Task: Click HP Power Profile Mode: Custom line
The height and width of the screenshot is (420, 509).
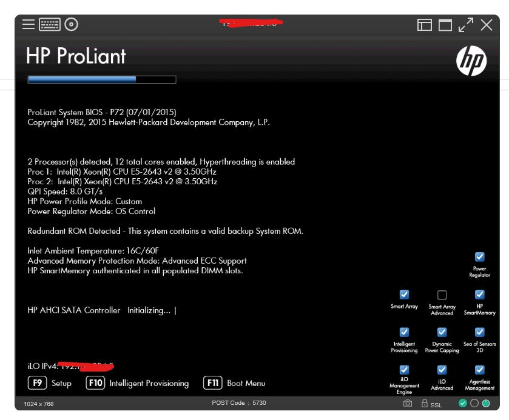Action: click(x=85, y=201)
